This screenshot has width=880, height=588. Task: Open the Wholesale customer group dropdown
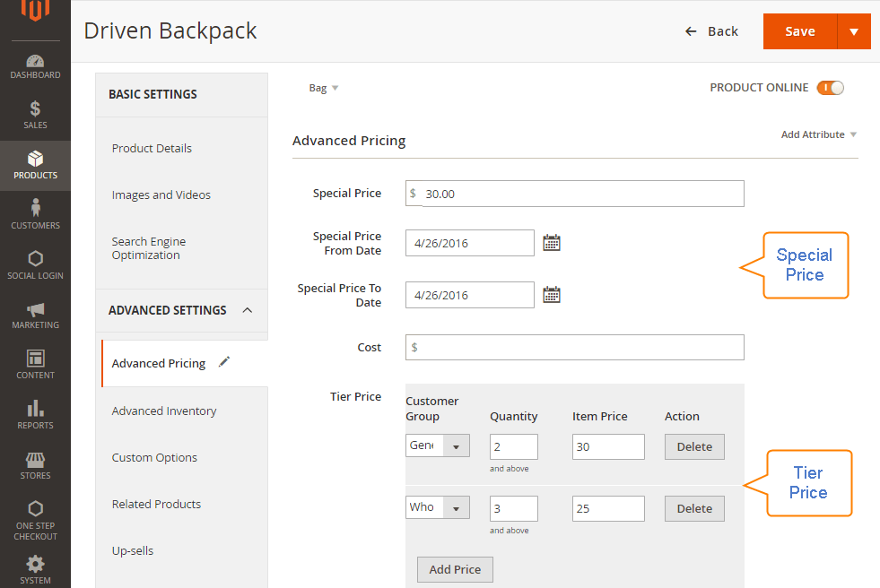pos(438,507)
